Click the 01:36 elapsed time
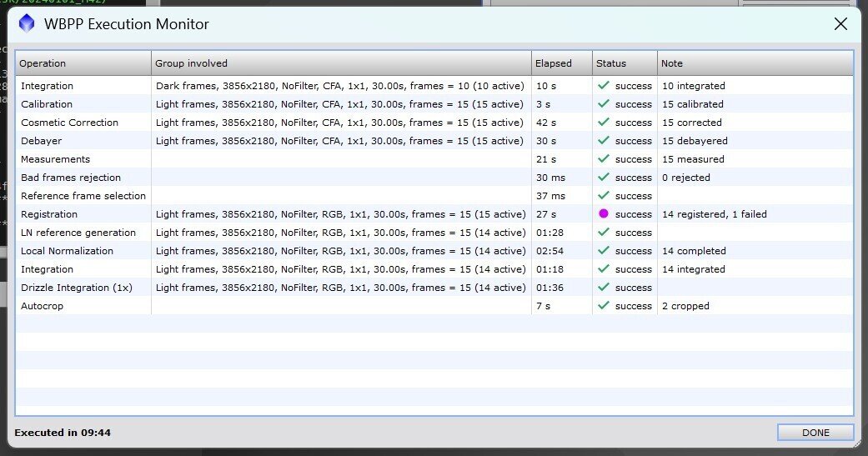868x456 pixels. coord(549,288)
